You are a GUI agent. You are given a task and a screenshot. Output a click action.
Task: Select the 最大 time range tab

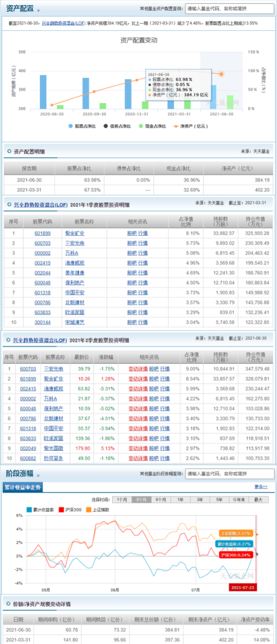click(258, 500)
